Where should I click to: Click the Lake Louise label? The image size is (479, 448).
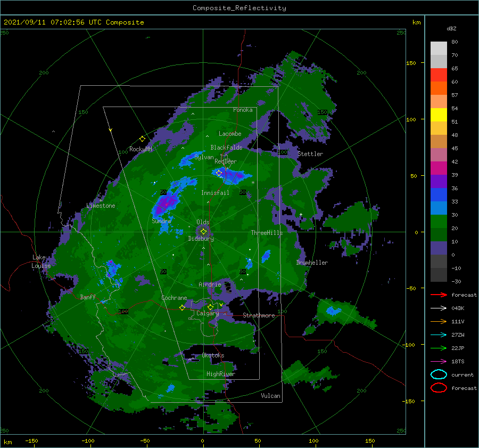pos(41,262)
